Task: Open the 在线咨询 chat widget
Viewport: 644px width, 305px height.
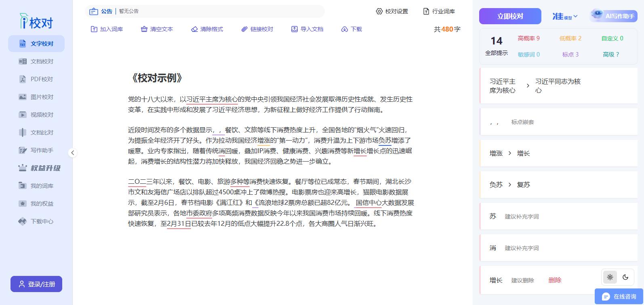Action: [x=619, y=297]
